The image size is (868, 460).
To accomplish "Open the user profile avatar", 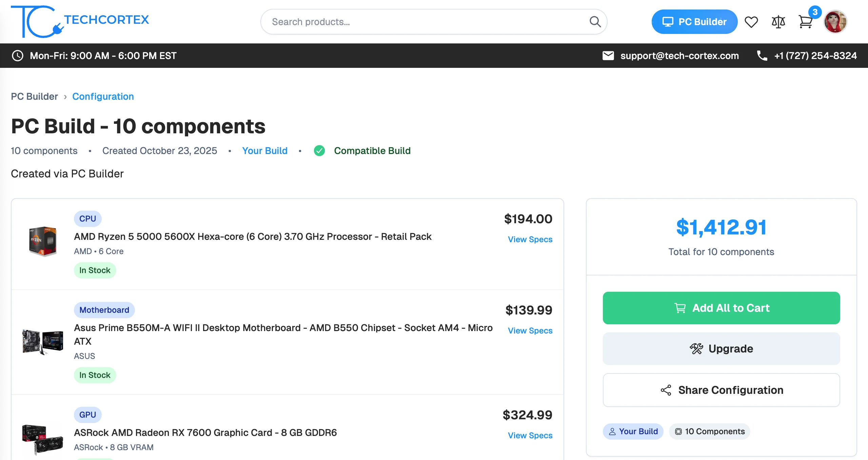I will coord(835,22).
